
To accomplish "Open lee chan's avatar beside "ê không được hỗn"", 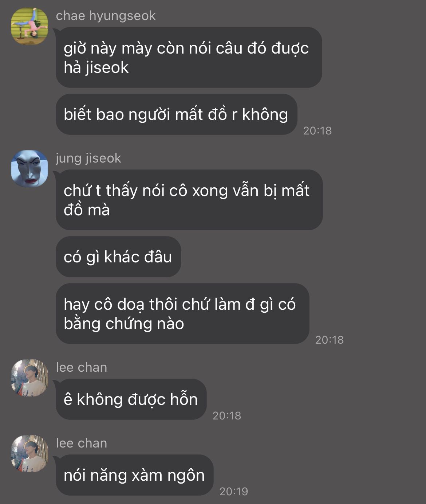I will point(29,378).
